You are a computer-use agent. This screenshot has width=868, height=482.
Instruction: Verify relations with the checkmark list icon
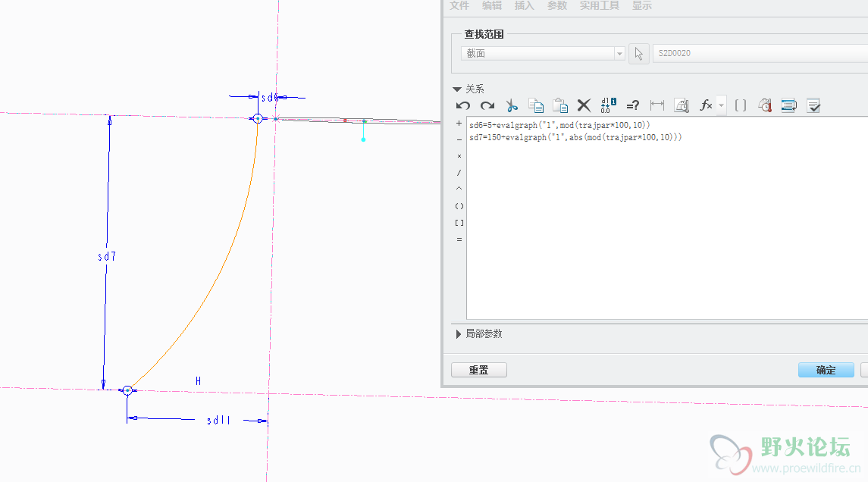[813, 105]
